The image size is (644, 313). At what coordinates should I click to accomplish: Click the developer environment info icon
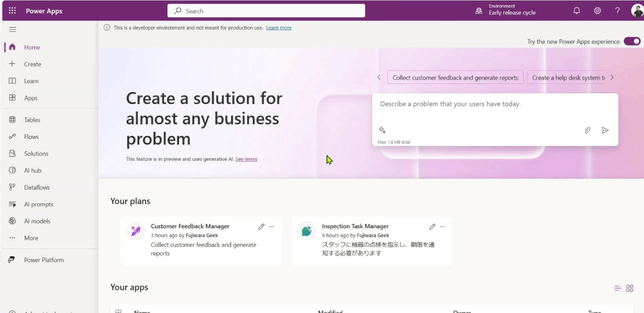pos(107,28)
